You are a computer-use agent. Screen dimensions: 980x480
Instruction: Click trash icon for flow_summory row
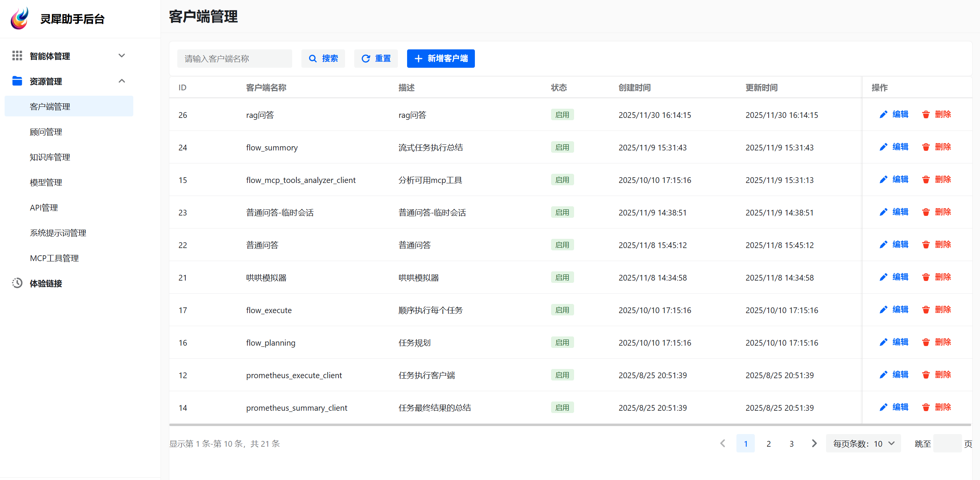pyautogui.click(x=926, y=147)
